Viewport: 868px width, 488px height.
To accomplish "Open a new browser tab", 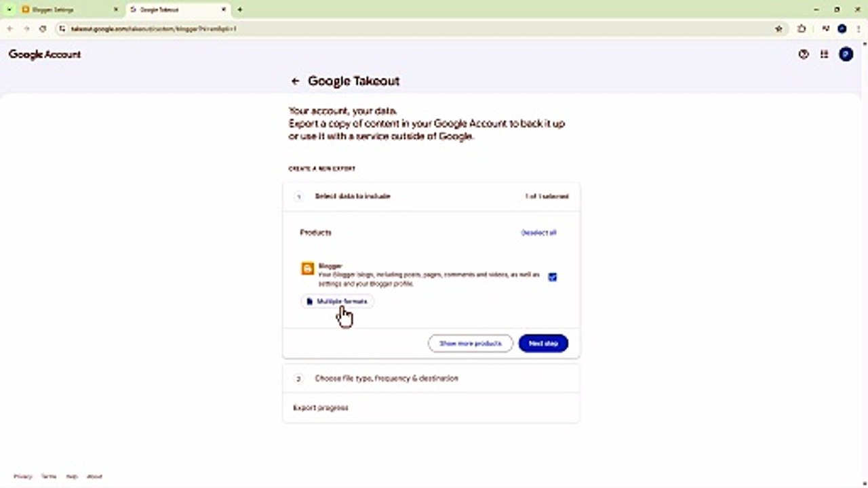I will (x=240, y=9).
